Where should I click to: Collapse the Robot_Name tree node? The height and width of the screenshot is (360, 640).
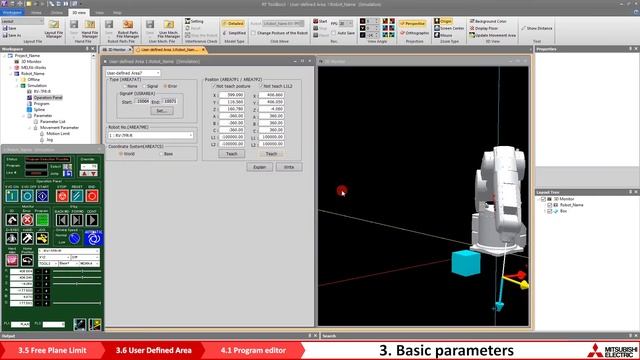tap(11, 74)
